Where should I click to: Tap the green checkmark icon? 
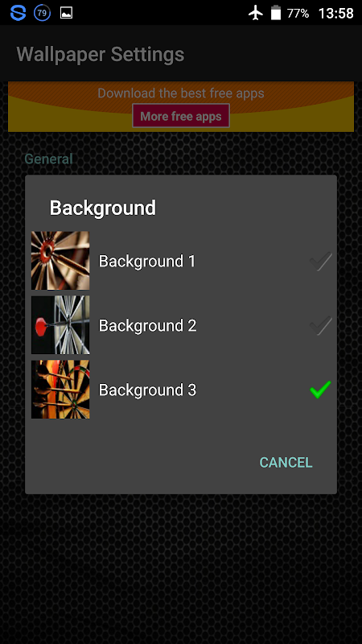pyautogui.click(x=320, y=390)
